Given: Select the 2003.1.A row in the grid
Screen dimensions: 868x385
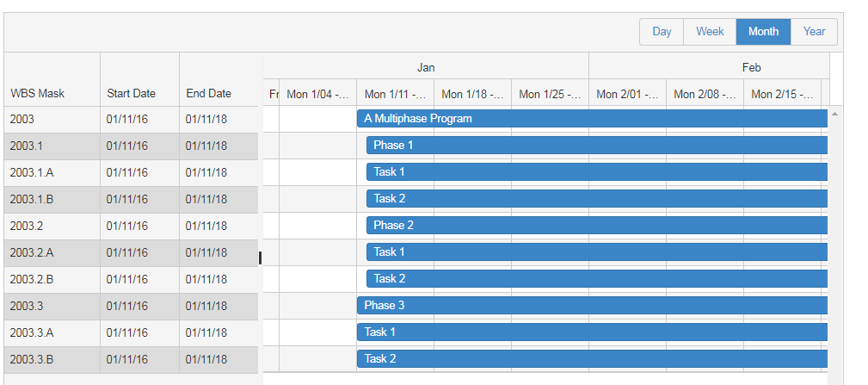Looking at the screenshot, I should (129, 172).
